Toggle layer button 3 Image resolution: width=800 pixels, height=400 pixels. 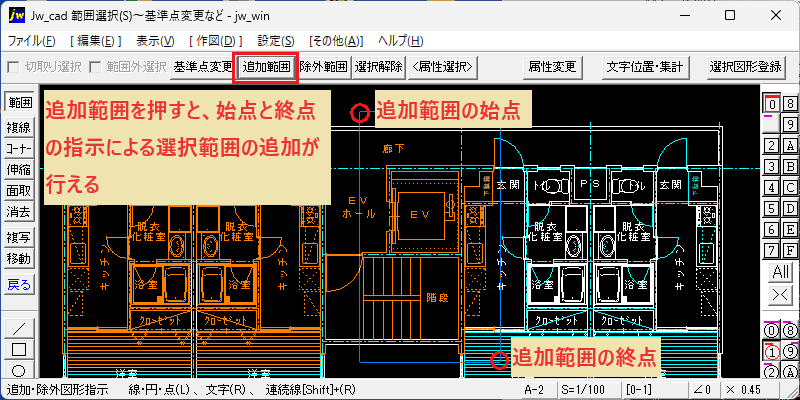771,167
